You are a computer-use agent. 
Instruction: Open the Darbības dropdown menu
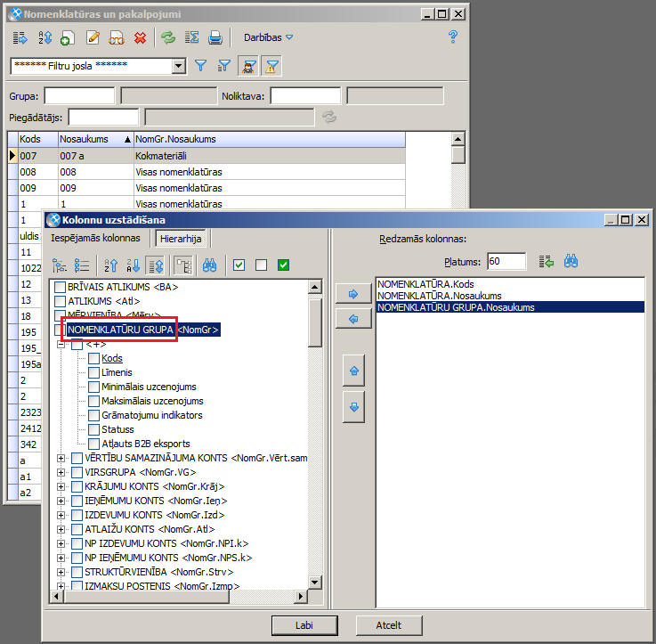point(268,37)
